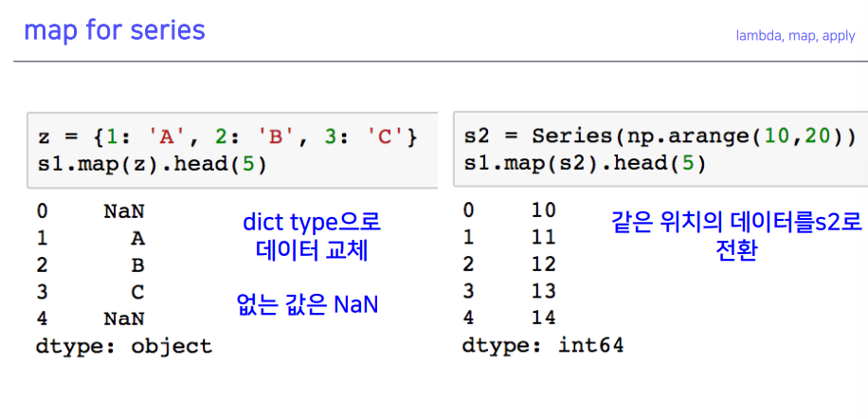Click the NaN value in row 4
Screen dimensions: 868x419
[x=124, y=319]
